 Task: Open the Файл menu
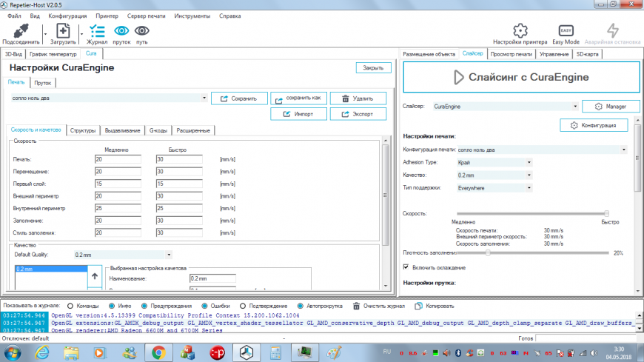coord(14,16)
